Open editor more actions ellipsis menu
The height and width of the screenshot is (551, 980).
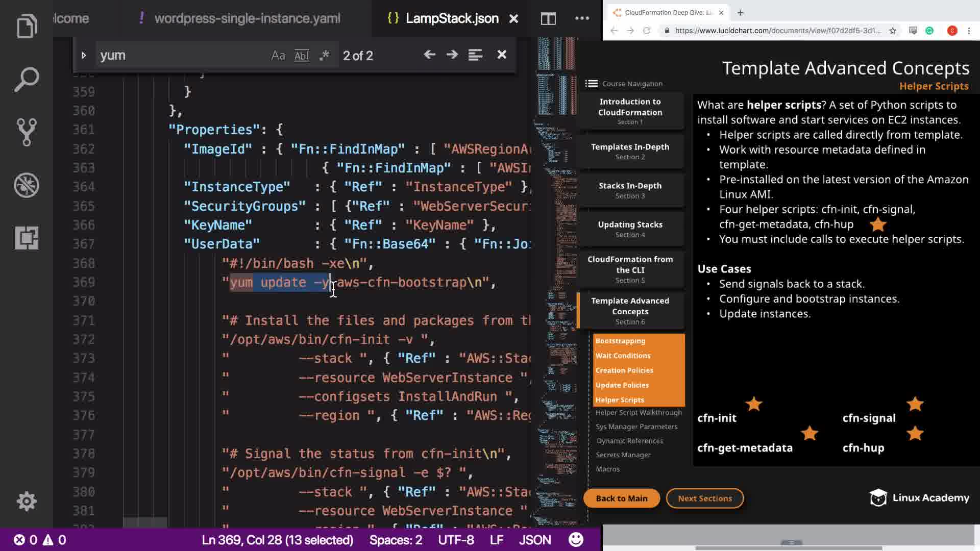tap(582, 19)
